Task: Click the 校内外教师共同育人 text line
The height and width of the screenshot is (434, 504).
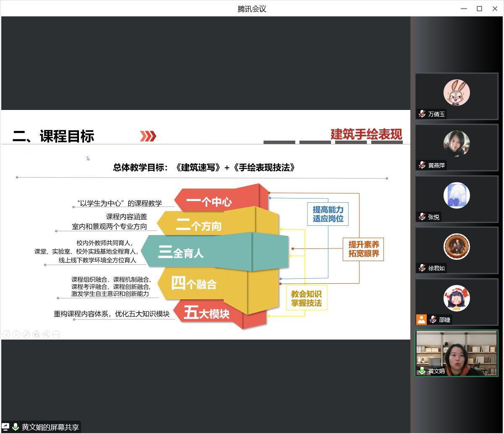Action: (104, 243)
